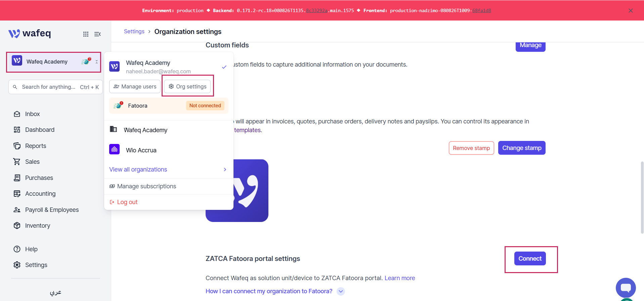The width and height of the screenshot is (644, 301).
Task: Click the Inventory box icon
Action: point(17,226)
